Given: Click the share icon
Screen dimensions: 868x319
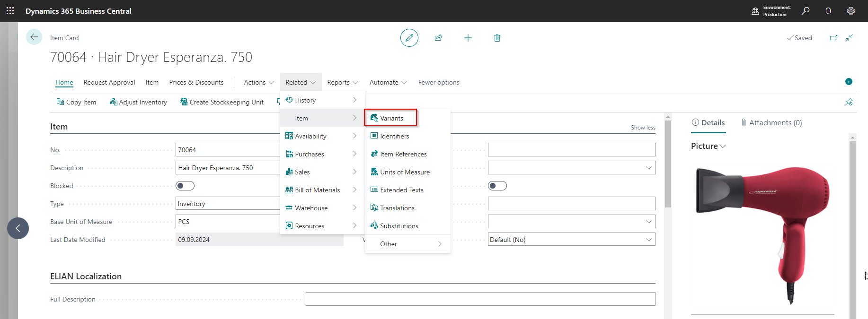Looking at the screenshot, I should (x=439, y=38).
